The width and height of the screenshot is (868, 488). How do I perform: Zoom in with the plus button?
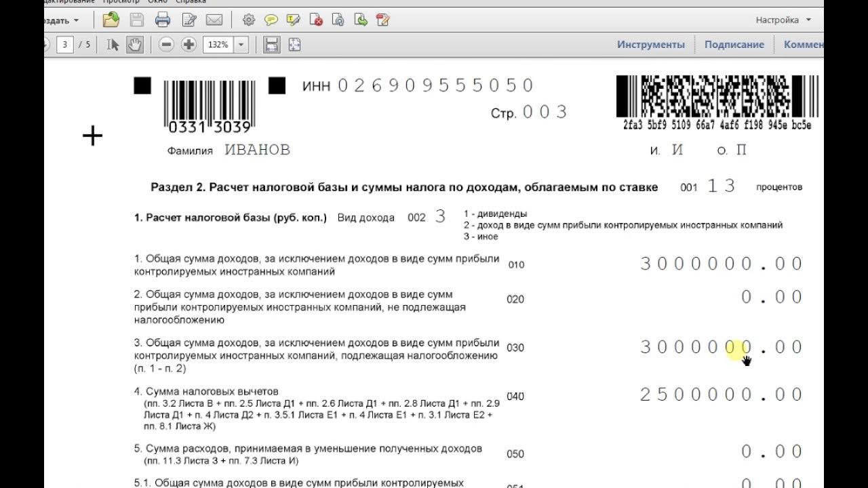tap(189, 45)
